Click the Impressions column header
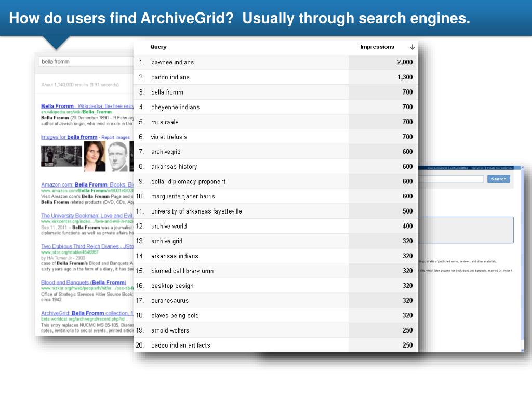The height and width of the screenshot is (399, 532). point(377,47)
